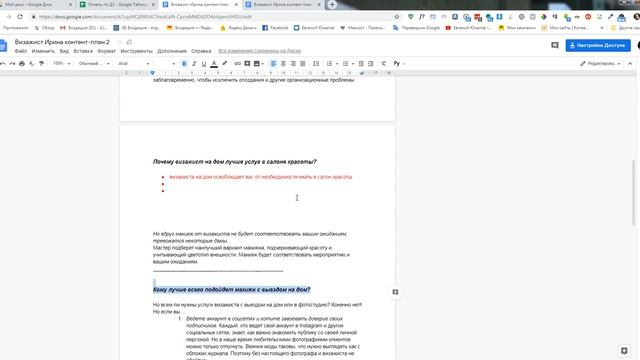Click the bulleted list icon
Screen dimensions: 640x360
tap(345, 64)
